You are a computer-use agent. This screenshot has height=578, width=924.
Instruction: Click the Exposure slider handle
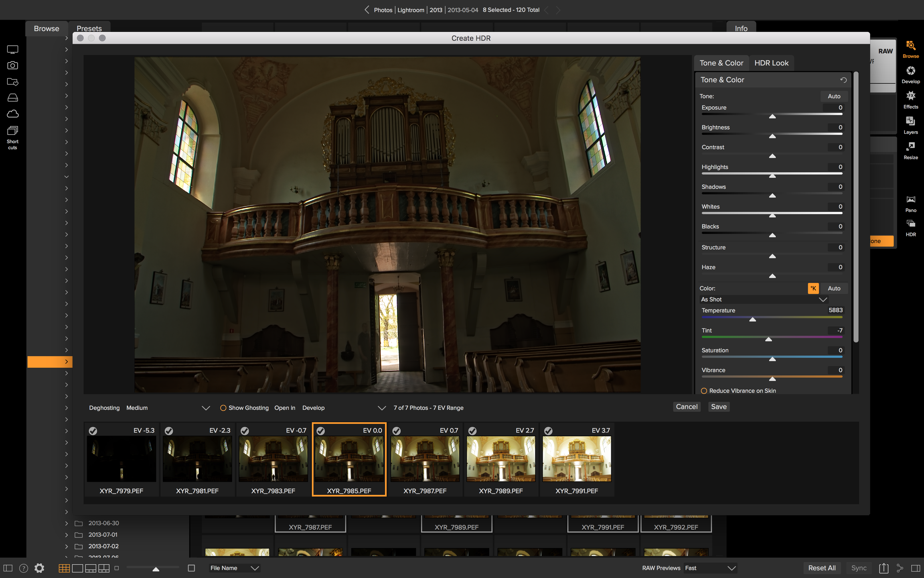point(772,116)
